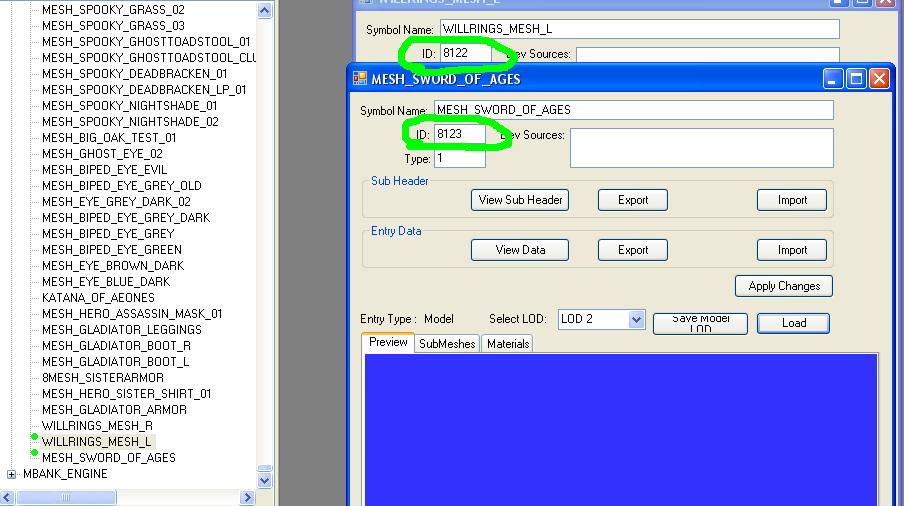
Task: Click the tree's vertical scrollbar up arrow
Action: click(x=265, y=11)
